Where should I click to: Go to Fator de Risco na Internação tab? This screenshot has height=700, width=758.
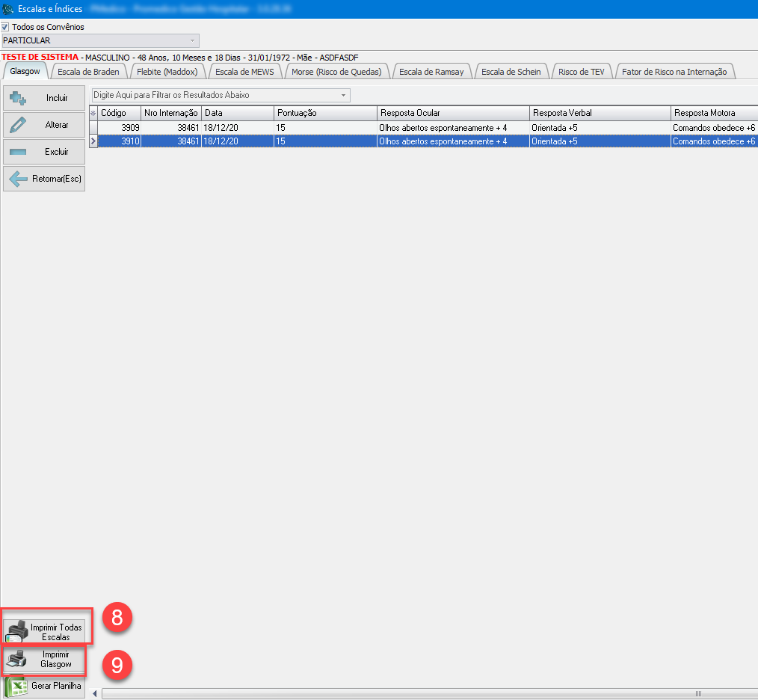pyautogui.click(x=674, y=72)
